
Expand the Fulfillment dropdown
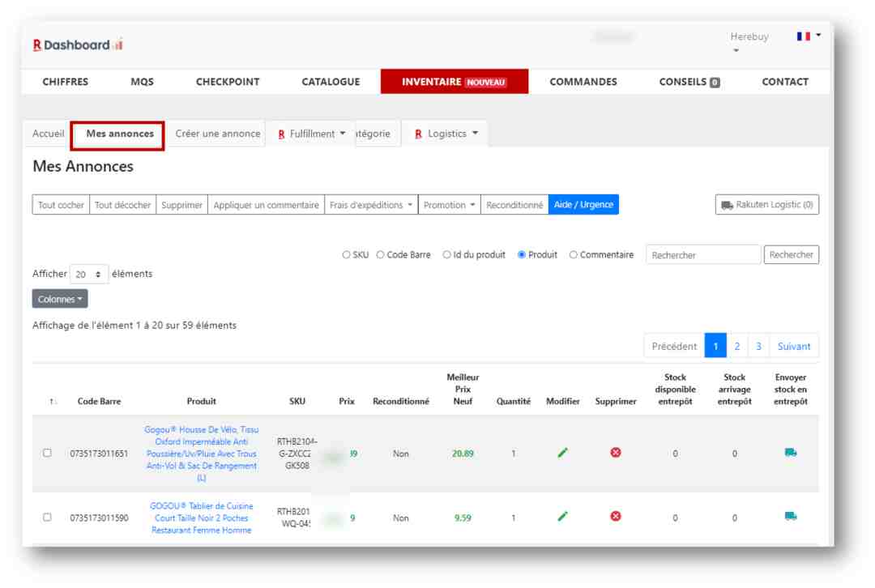point(312,134)
